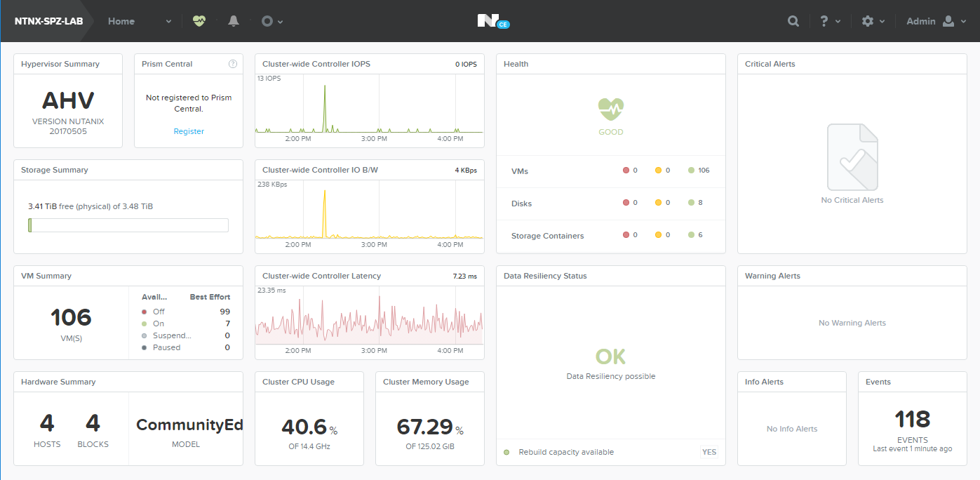This screenshot has height=480, width=980.
Task: Open search with the magnifier icon
Action: (793, 21)
